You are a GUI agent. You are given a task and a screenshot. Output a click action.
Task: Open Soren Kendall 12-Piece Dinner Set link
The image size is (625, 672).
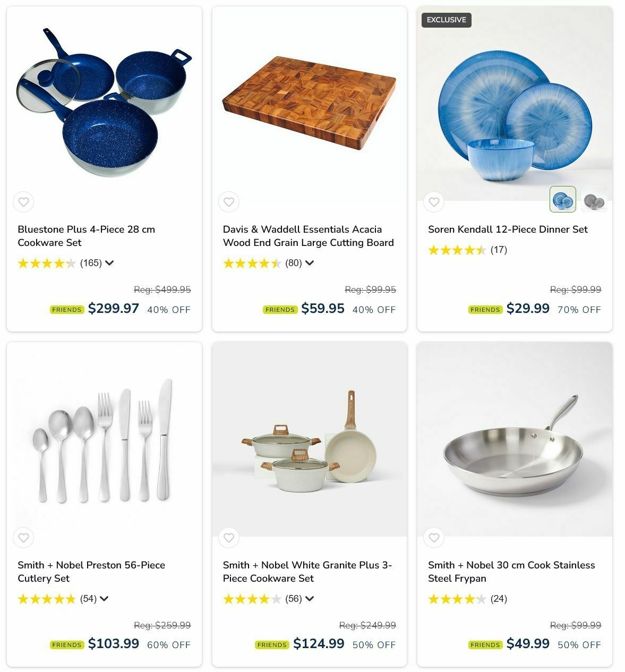coord(508,229)
